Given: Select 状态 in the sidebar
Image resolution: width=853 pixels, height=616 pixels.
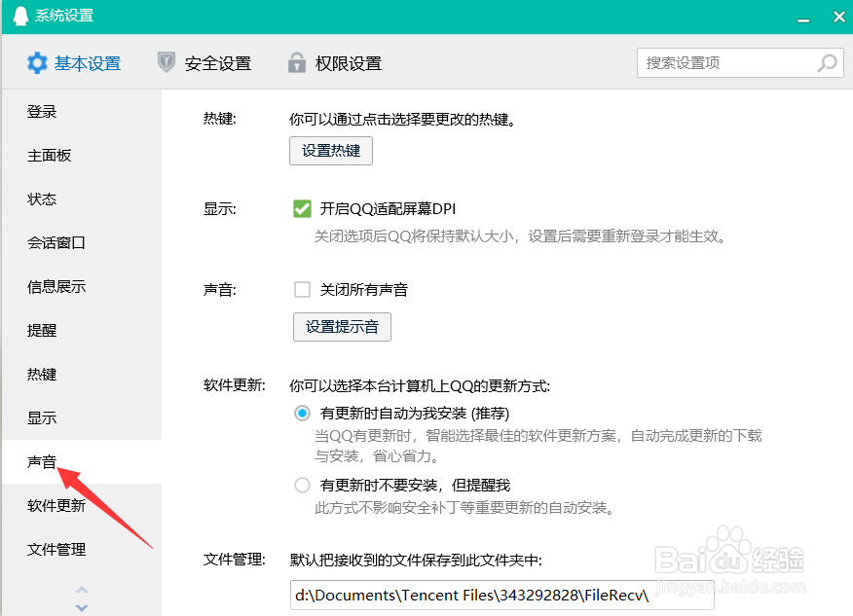Looking at the screenshot, I should [82, 199].
